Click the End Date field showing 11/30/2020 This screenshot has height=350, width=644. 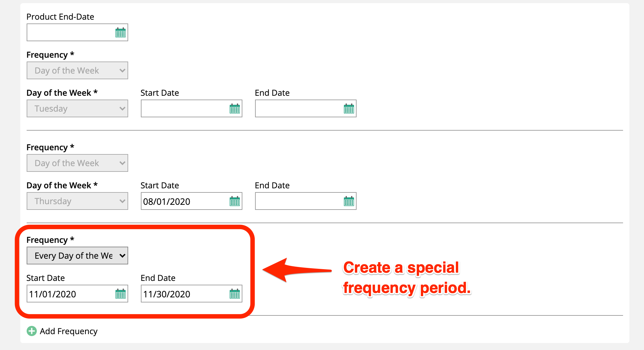(184, 294)
